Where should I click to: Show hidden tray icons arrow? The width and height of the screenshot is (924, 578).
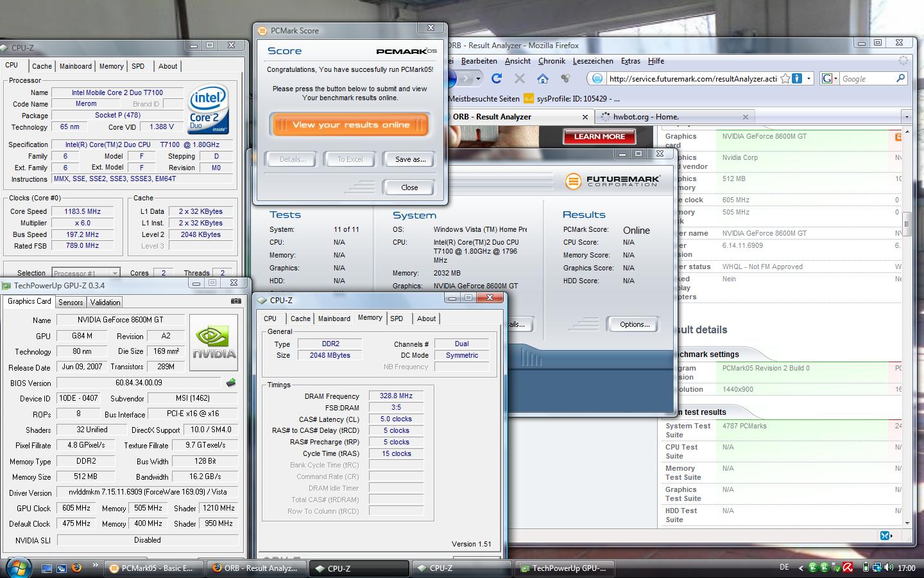coord(801,568)
